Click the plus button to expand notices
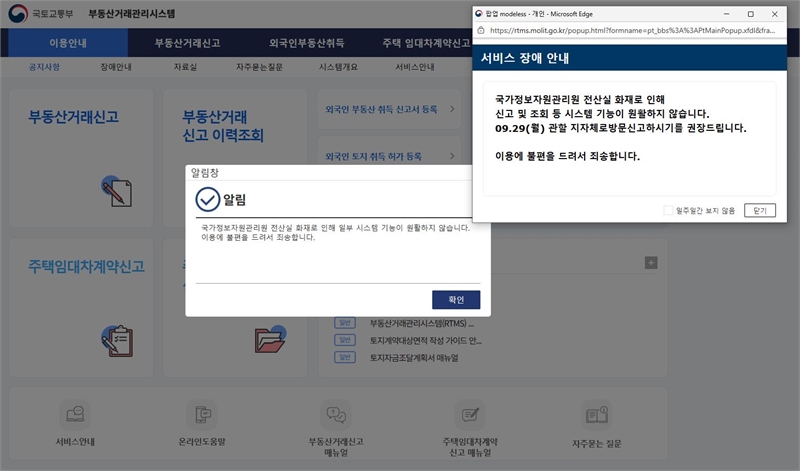Screen dimensions: 800x471 pos(651,262)
